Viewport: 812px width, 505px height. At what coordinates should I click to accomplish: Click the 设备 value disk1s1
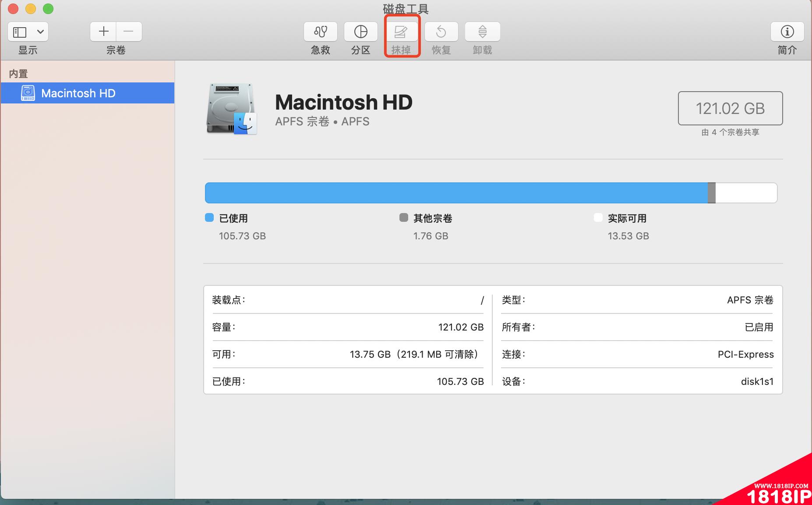[757, 381]
